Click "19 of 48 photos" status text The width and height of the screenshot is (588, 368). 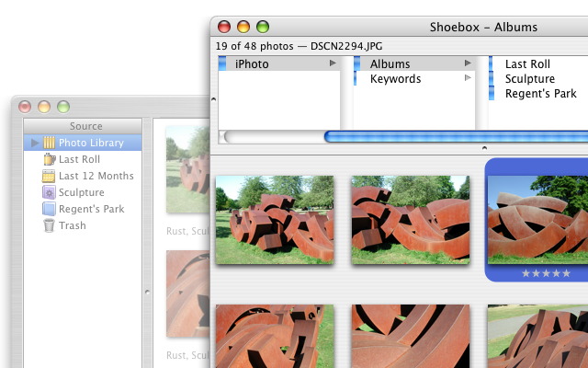coord(254,46)
